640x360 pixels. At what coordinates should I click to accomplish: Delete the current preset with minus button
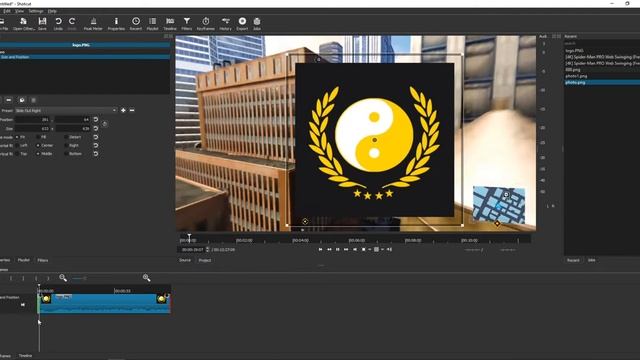(x=132, y=110)
